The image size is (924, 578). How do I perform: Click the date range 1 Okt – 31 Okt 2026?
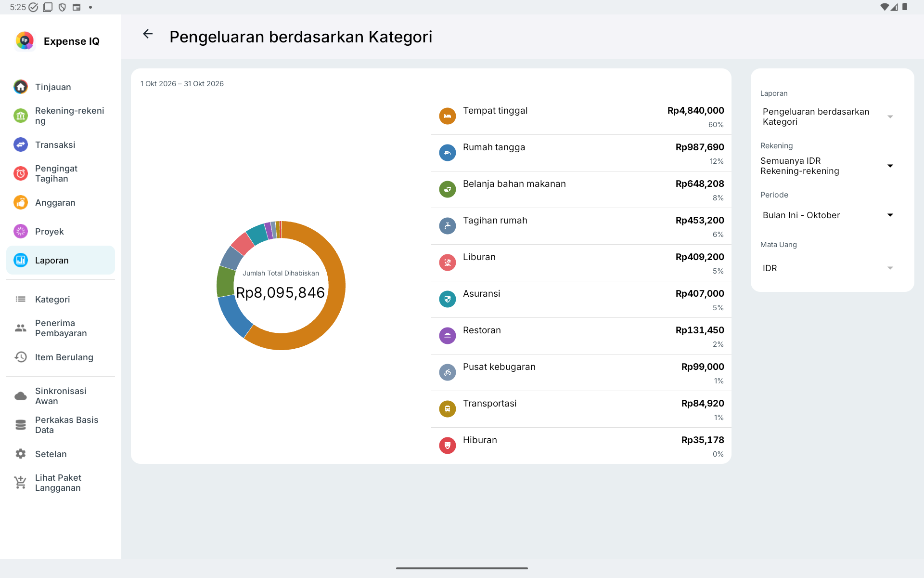click(x=182, y=84)
